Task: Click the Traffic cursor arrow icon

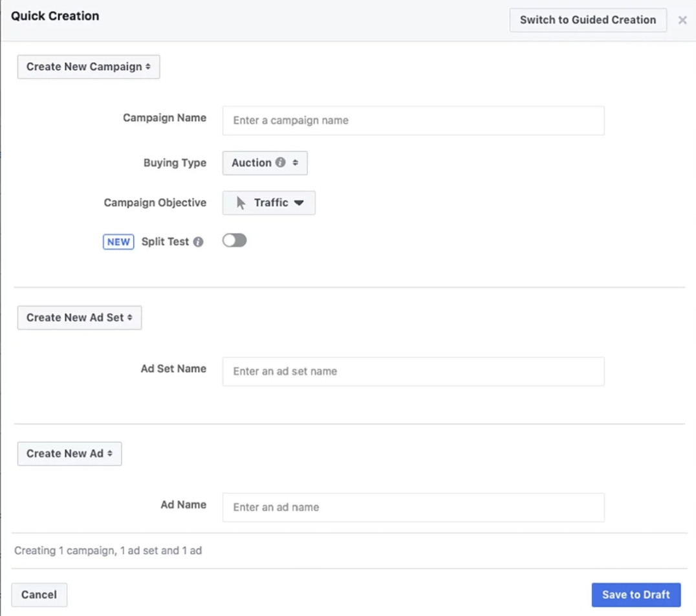Action: click(x=241, y=203)
